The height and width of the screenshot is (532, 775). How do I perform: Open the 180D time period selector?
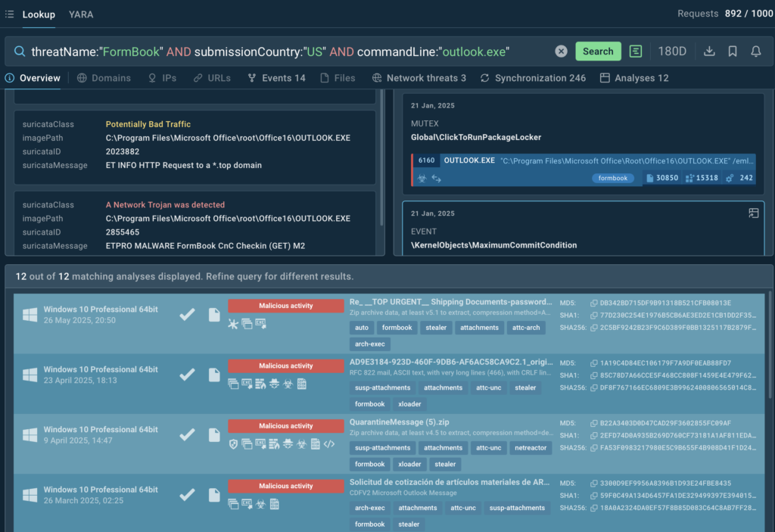tap(672, 51)
